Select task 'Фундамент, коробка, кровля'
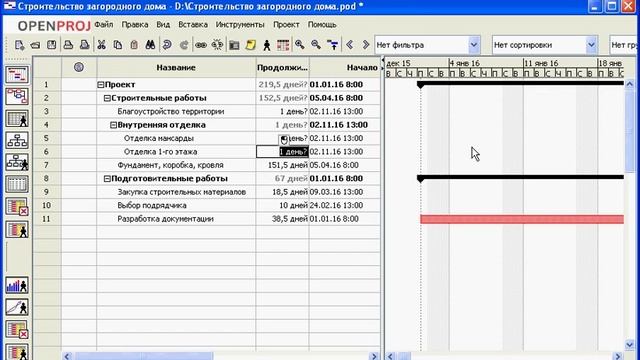640x360 pixels. pos(171,165)
